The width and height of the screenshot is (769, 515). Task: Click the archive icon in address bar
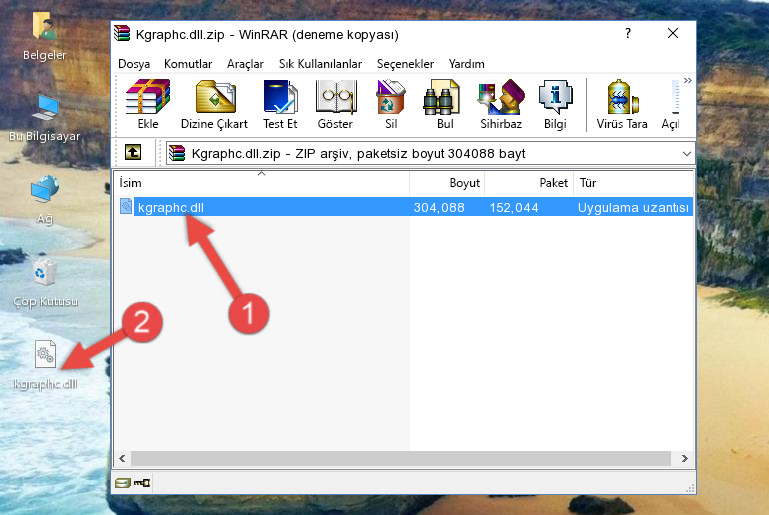[177, 153]
